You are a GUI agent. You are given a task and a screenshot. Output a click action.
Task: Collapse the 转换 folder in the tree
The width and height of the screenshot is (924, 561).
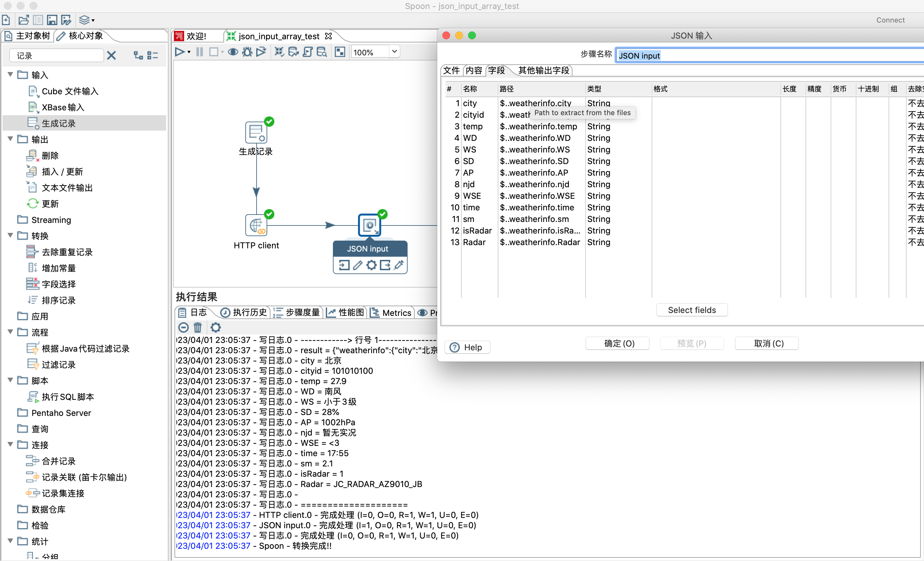pos(11,235)
